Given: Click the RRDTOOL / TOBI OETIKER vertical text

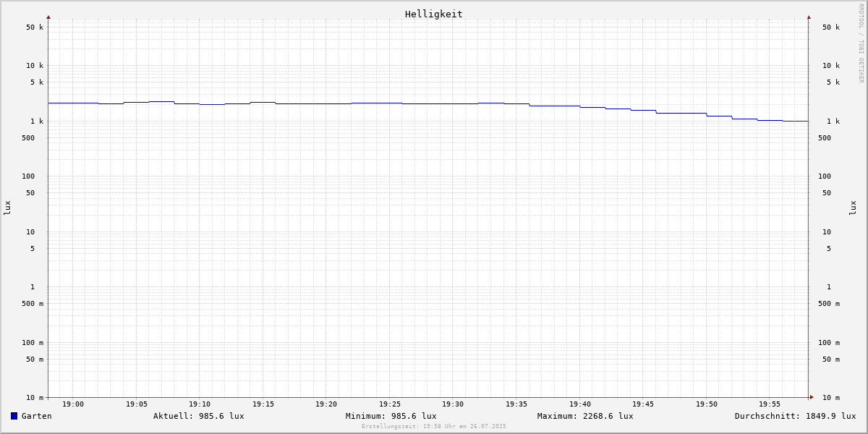Looking at the screenshot, I should [x=861, y=43].
